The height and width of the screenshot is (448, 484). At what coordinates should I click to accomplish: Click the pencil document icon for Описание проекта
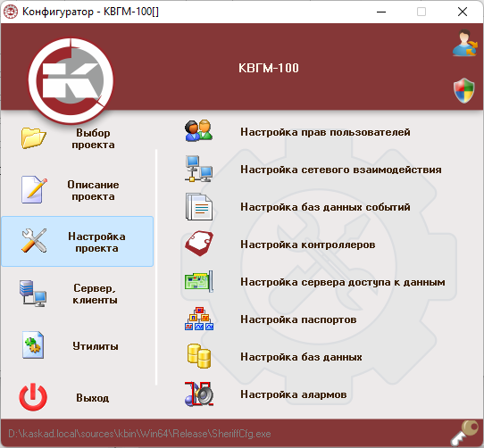point(34,189)
